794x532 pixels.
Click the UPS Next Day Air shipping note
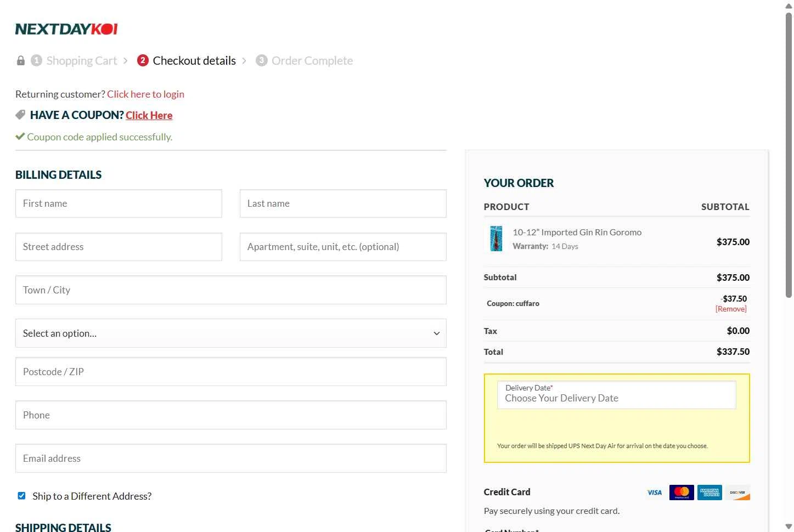point(602,446)
